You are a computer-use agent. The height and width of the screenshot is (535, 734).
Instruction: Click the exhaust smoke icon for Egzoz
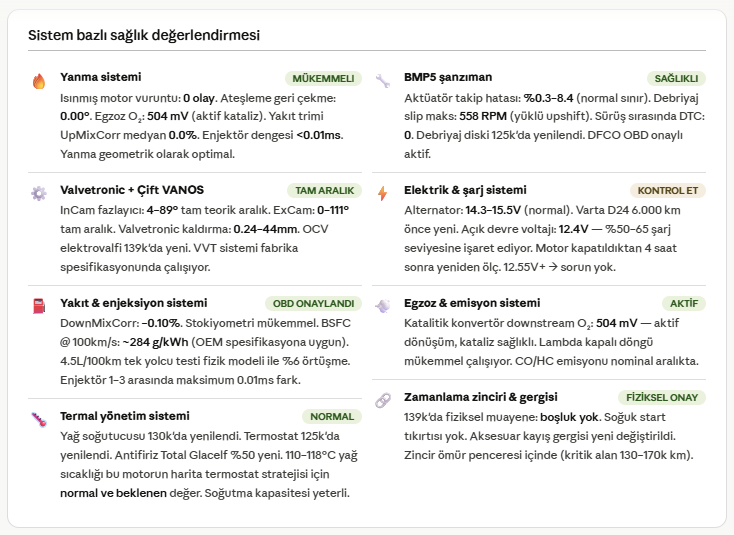pyautogui.click(x=382, y=307)
